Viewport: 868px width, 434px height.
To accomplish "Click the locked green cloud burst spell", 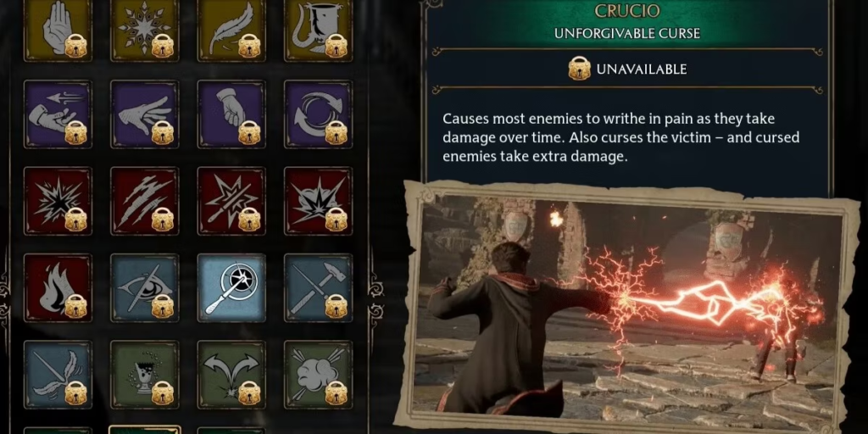I will 319,374.
